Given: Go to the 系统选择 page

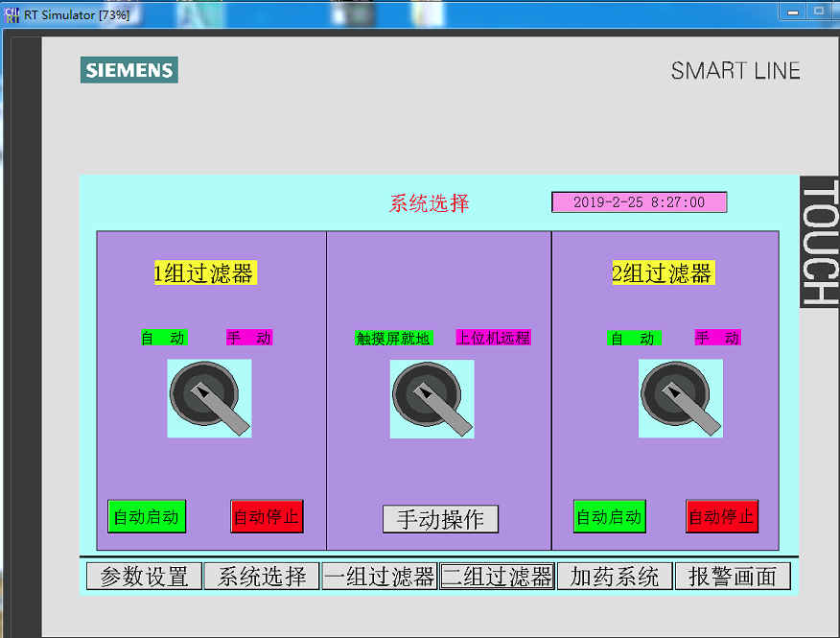Looking at the screenshot, I should [262, 577].
